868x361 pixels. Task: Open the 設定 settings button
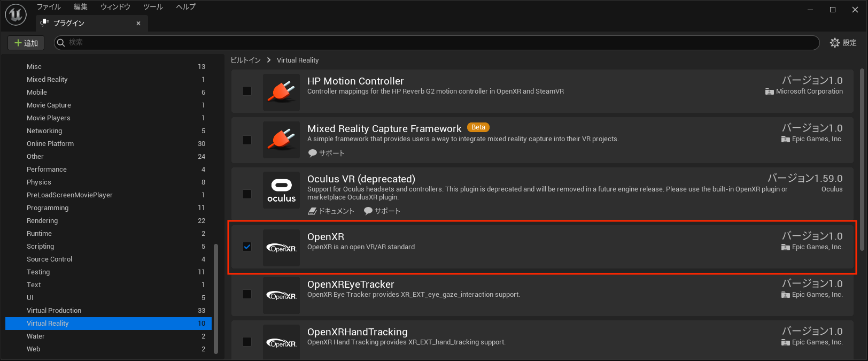[x=843, y=43]
